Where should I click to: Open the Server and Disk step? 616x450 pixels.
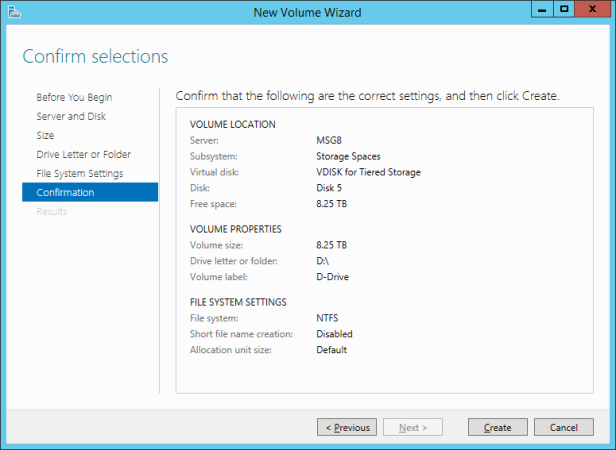73,116
